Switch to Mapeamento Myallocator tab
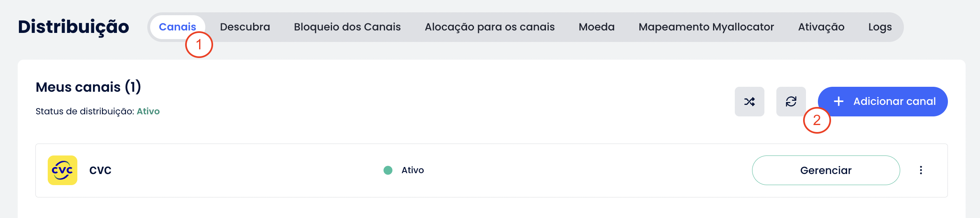 click(x=706, y=27)
